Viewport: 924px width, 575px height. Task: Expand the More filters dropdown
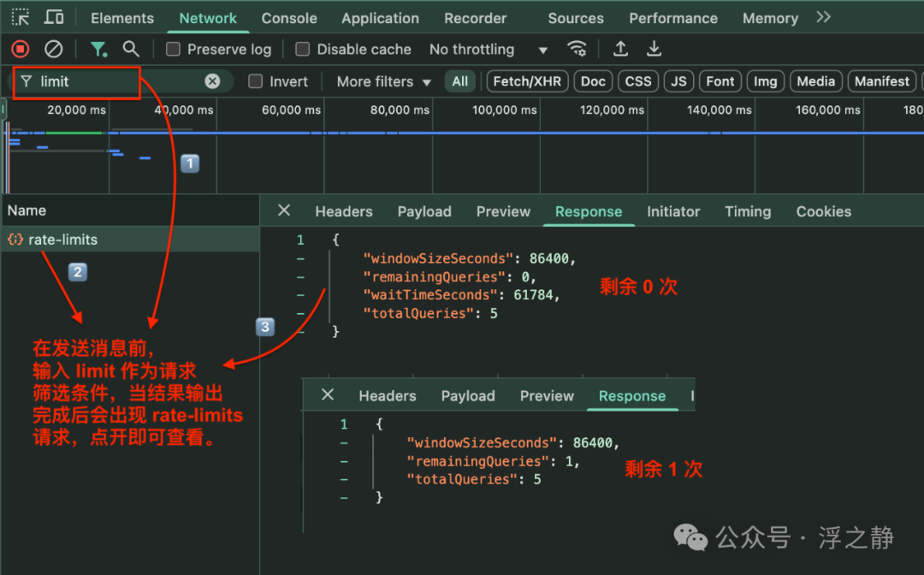[383, 81]
